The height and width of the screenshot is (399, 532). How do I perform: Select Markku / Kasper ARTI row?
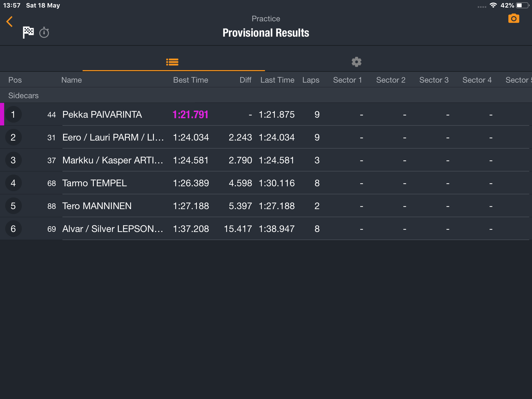click(x=266, y=160)
